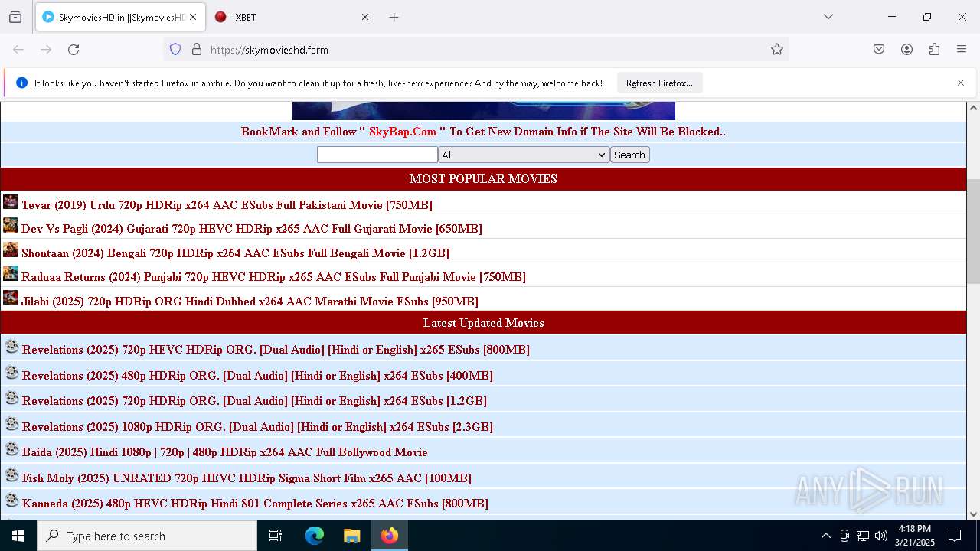Click the movie search text field
Image resolution: width=980 pixels, height=551 pixels.
click(377, 155)
